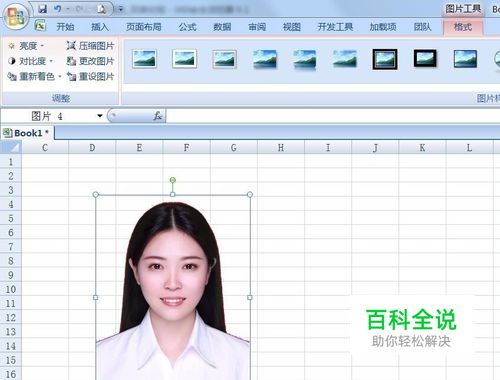Undo the last action

(58, 9)
